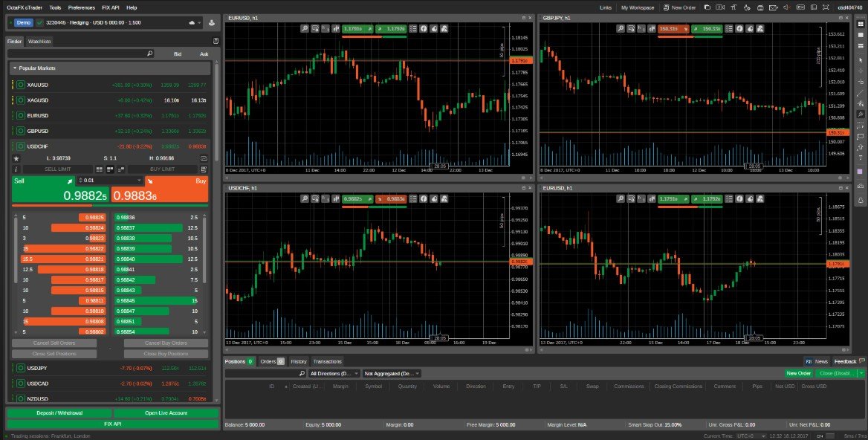Toggle the Demo account mode badge
Viewport: 868px width, 440px height.
click(x=22, y=23)
